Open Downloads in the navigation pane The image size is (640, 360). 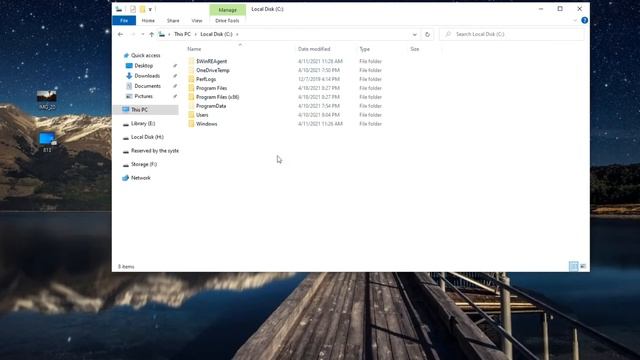[147, 76]
